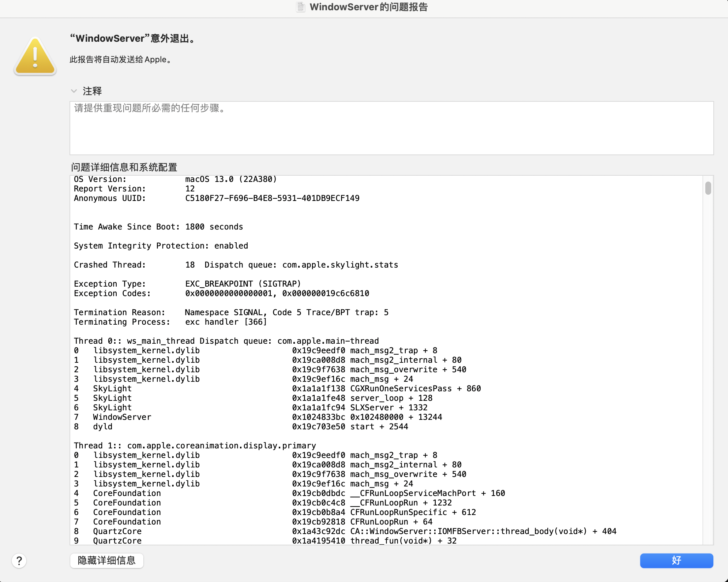
Task: Click the EXC_BREAKPOINT (SIGTRAP) exception type text
Action: tap(243, 284)
